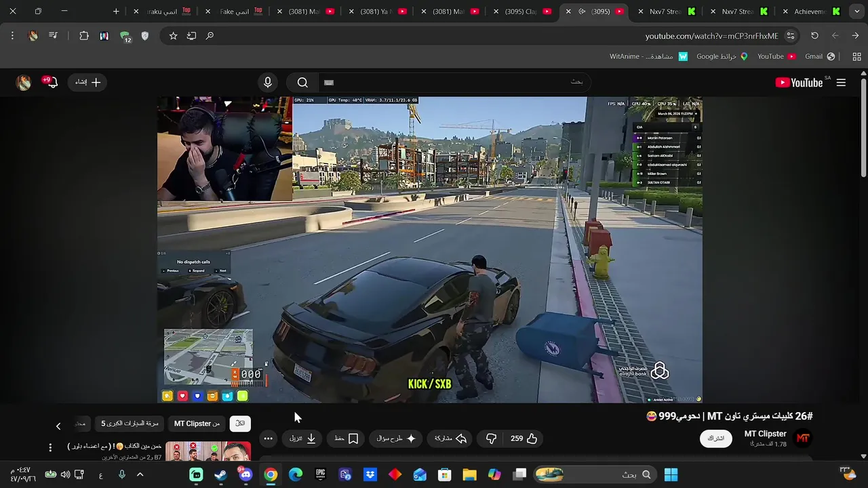Open Chrome media control icon
The image size is (868, 488).
[53, 36]
